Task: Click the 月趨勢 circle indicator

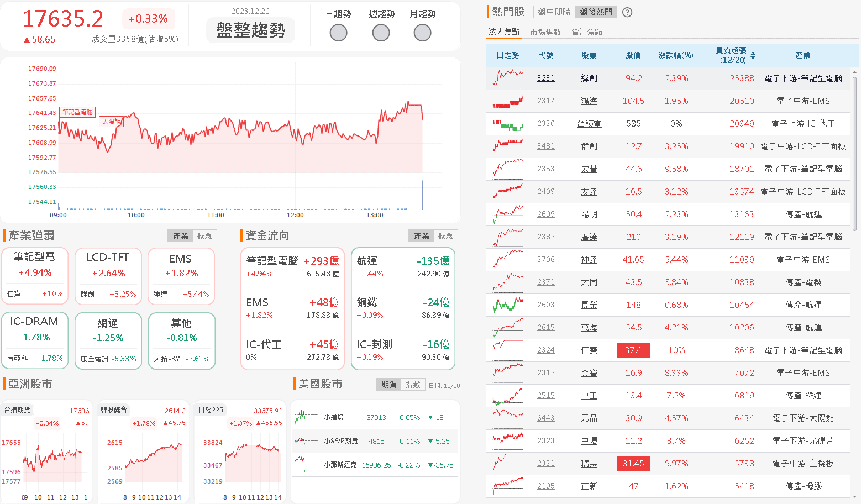Action: (x=422, y=33)
